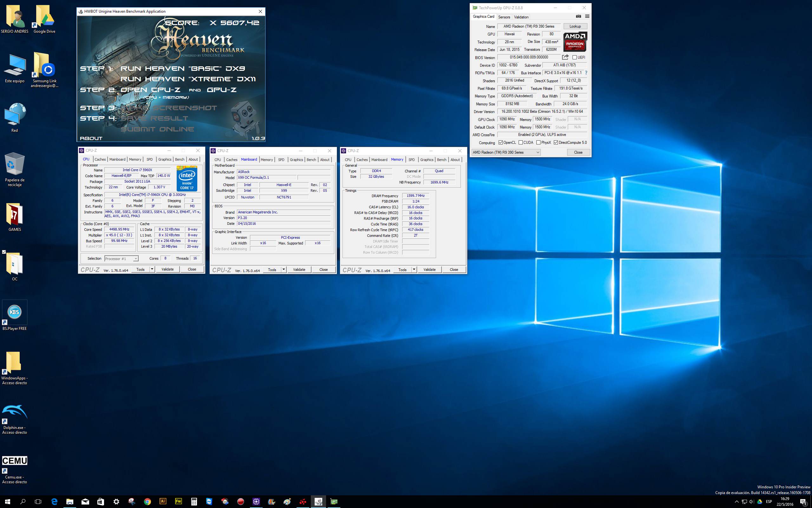Click the BIOS export arrow icon in GPU-Z
Screen dimensions: 812x508
565,57
